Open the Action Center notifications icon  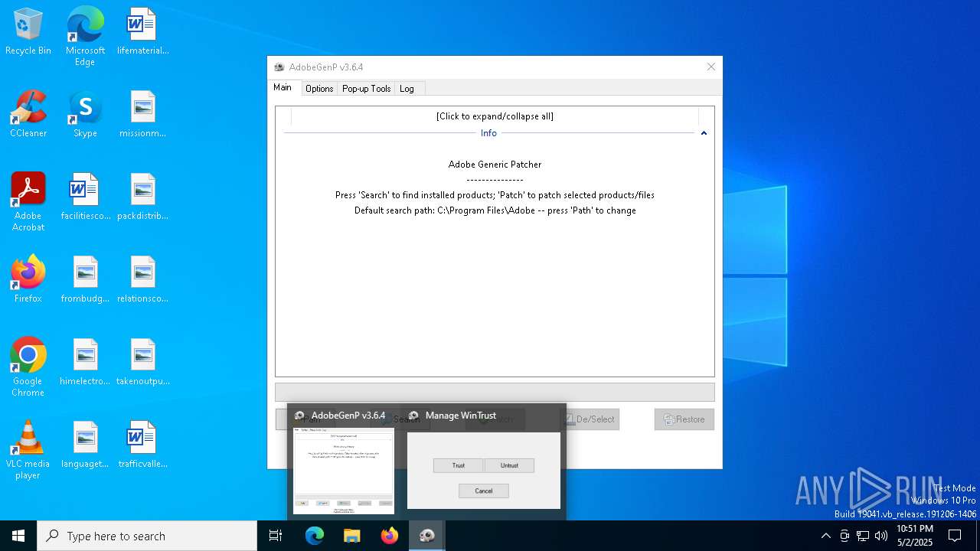[955, 536]
